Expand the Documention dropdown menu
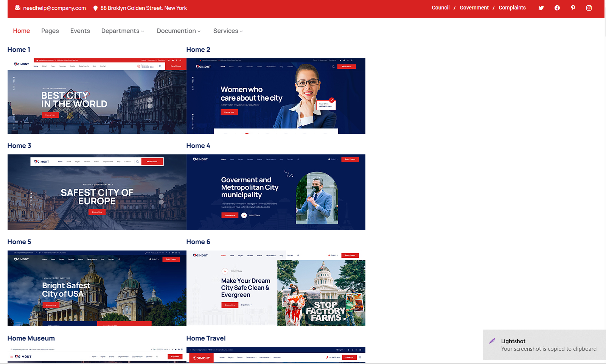This screenshot has width=606, height=364. tap(179, 31)
